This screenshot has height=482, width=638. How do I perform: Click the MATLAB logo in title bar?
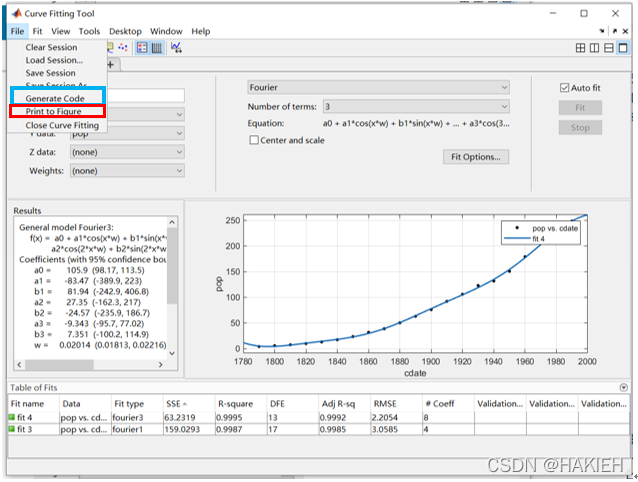(17, 13)
